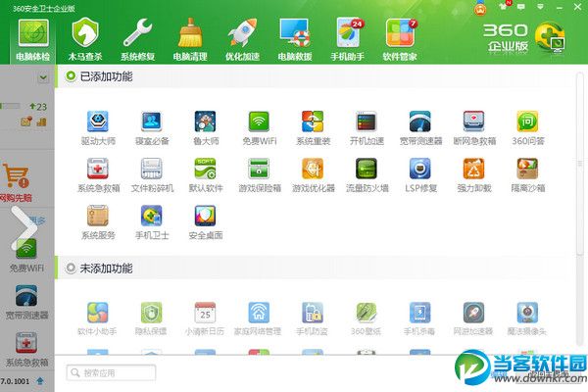
Task: Open 系统服务 tool
Action: pos(98,222)
